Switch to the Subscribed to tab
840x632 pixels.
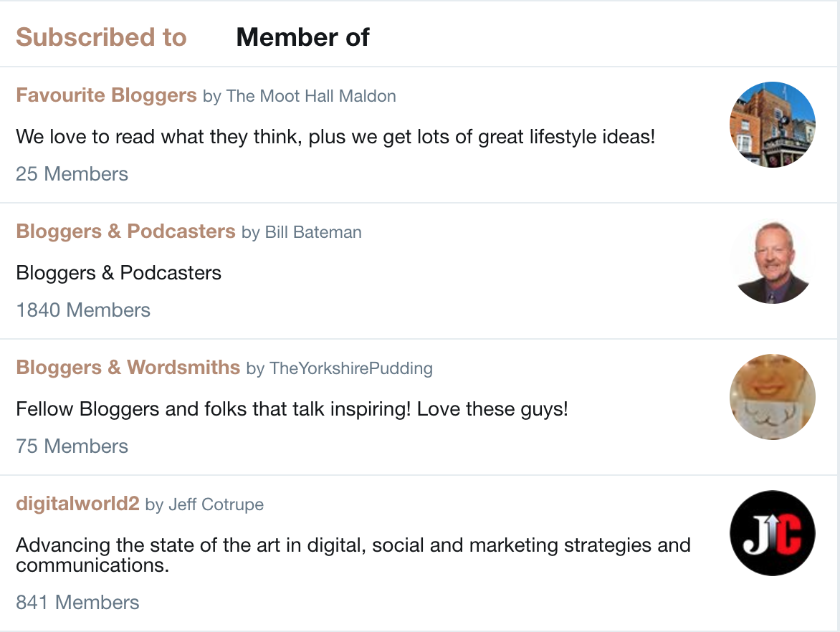point(101,37)
